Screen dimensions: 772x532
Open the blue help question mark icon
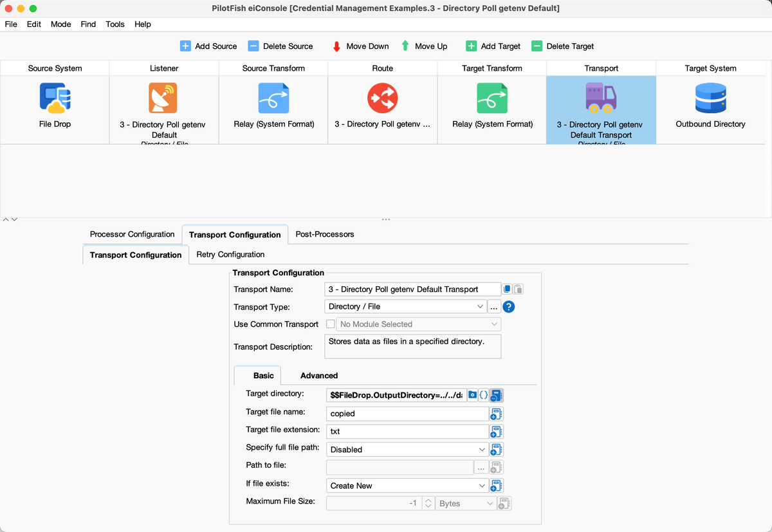tap(509, 307)
